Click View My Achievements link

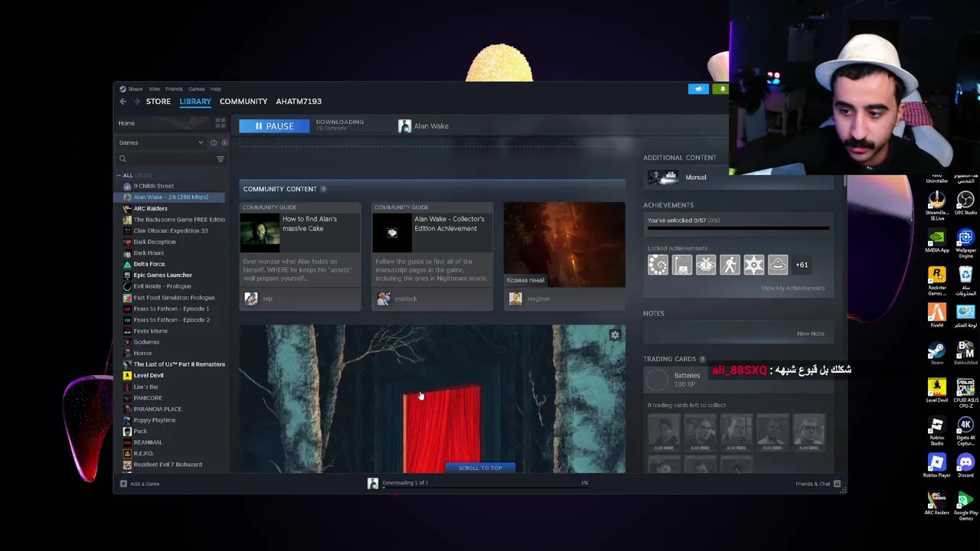pyautogui.click(x=792, y=289)
